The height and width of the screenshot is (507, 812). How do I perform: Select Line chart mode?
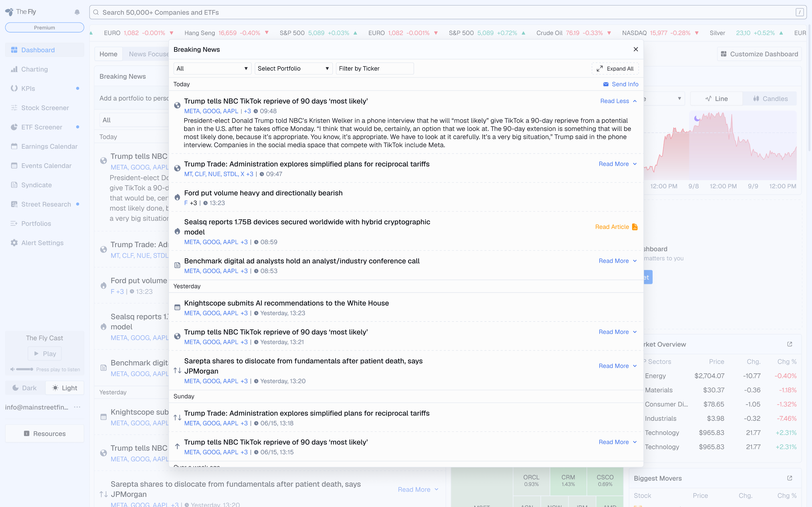click(x=716, y=99)
